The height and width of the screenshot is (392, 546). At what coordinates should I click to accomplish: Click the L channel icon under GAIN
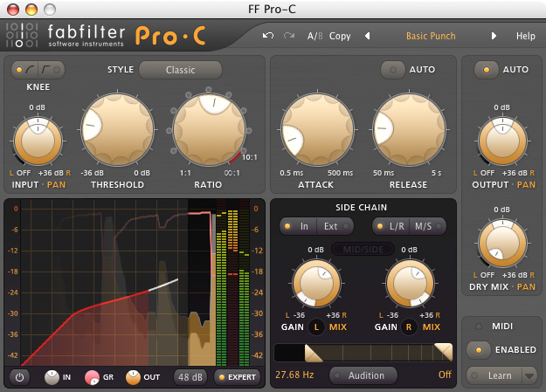point(316,327)
